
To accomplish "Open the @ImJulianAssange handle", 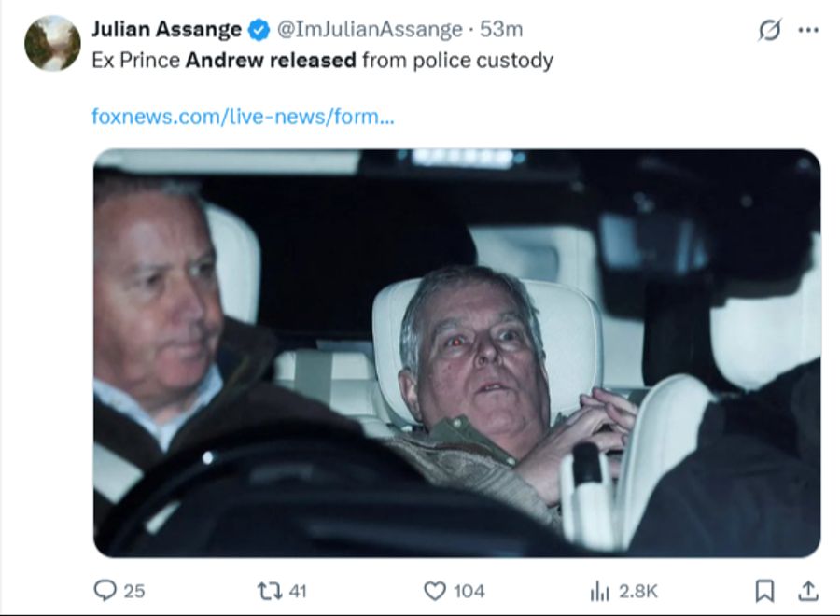I will coord(370,30).
